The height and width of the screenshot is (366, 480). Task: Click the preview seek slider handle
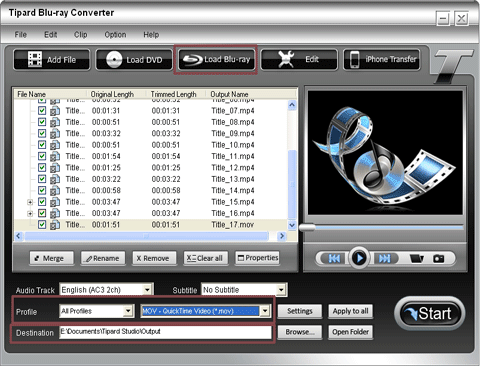click(x=307, y=228)
